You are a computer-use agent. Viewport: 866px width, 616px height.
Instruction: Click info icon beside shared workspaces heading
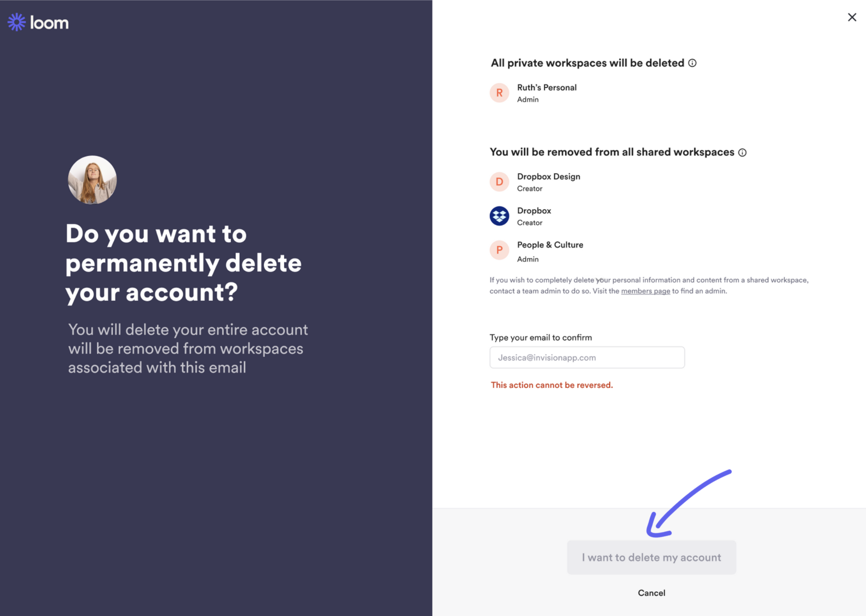point(742,152)
